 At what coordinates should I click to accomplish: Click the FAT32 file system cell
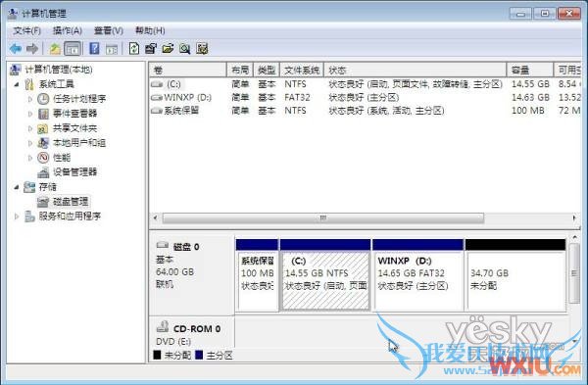coord(297,97)
